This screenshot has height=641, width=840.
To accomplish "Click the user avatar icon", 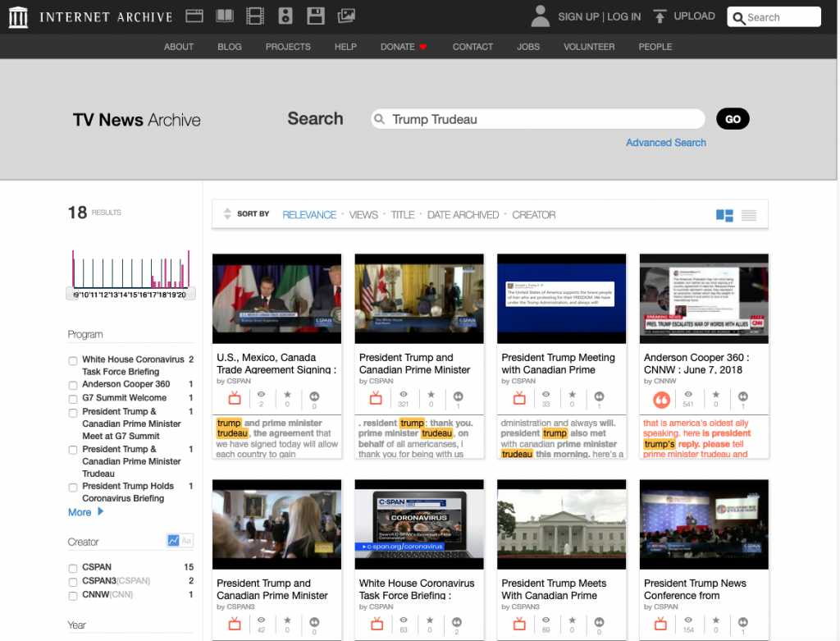I will [540, 16].
